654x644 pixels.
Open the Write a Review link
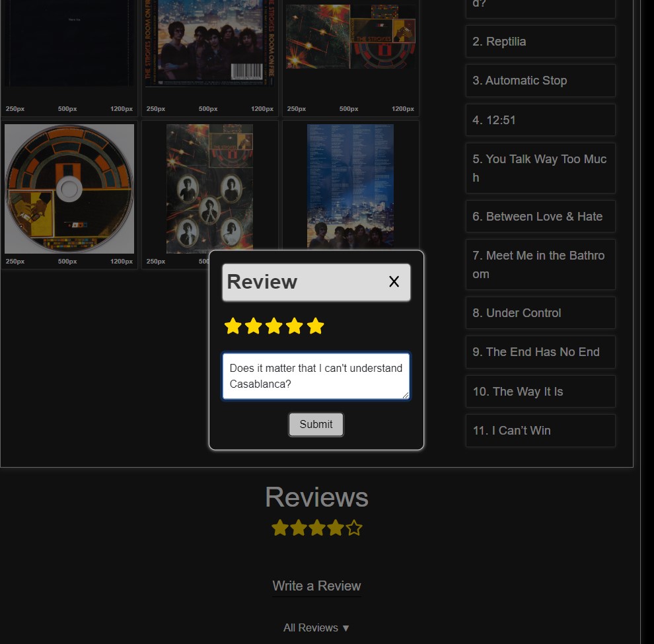pos(316,586)
